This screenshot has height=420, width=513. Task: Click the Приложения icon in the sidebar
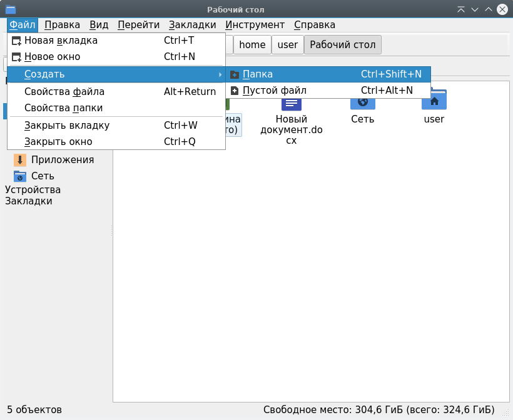20,160
